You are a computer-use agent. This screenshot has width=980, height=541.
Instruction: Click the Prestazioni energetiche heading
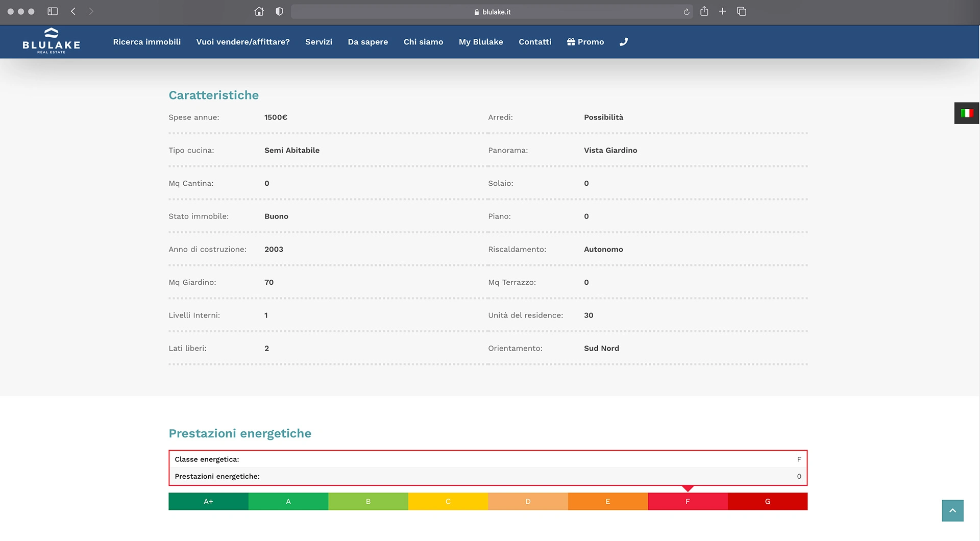(240, 433)
